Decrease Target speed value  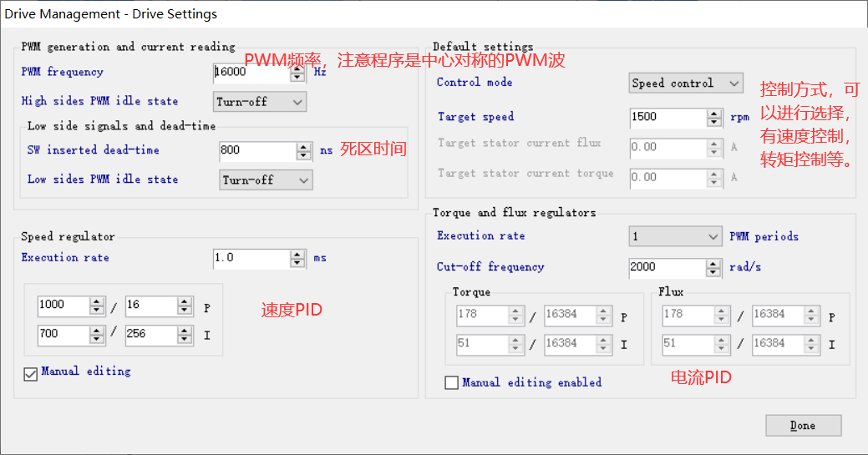pos(714,123)
